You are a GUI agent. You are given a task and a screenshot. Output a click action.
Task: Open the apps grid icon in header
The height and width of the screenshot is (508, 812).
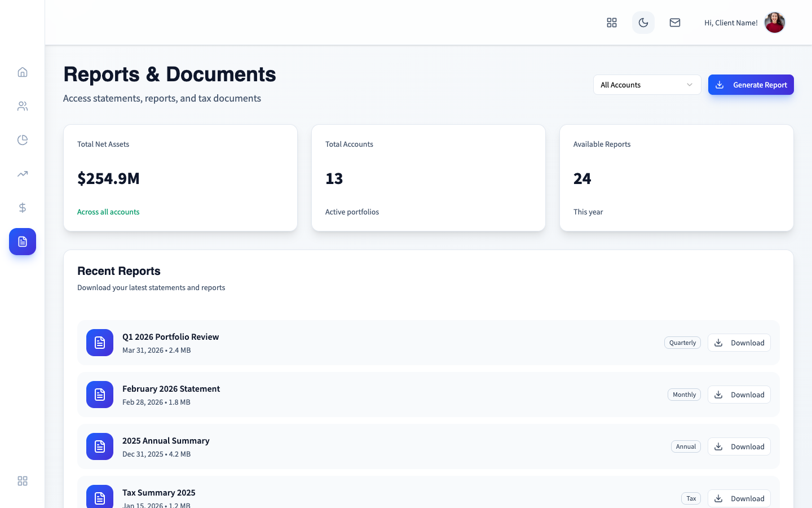click(x=612, y=23)
